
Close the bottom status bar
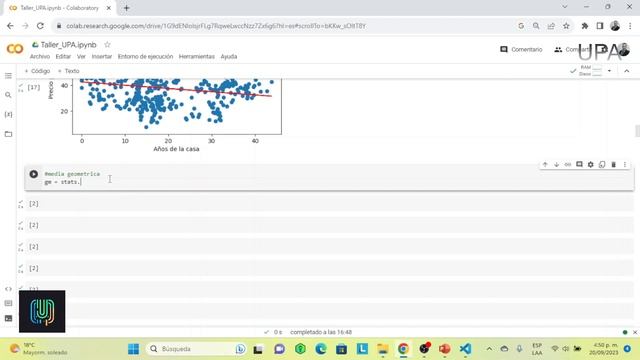tap(635, 332)
